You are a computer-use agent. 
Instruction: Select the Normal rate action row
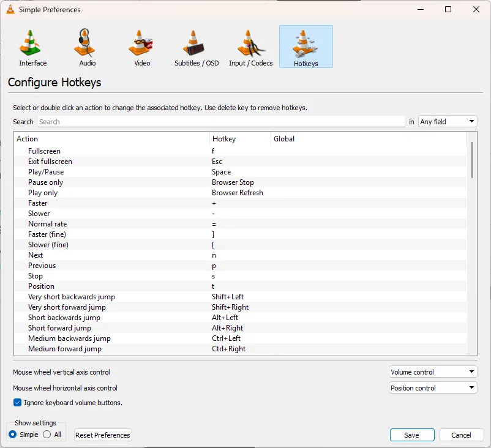(240, 224)
